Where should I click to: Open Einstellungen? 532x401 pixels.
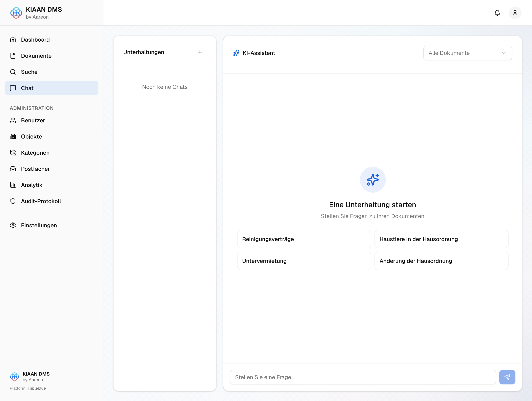[52, 225]
